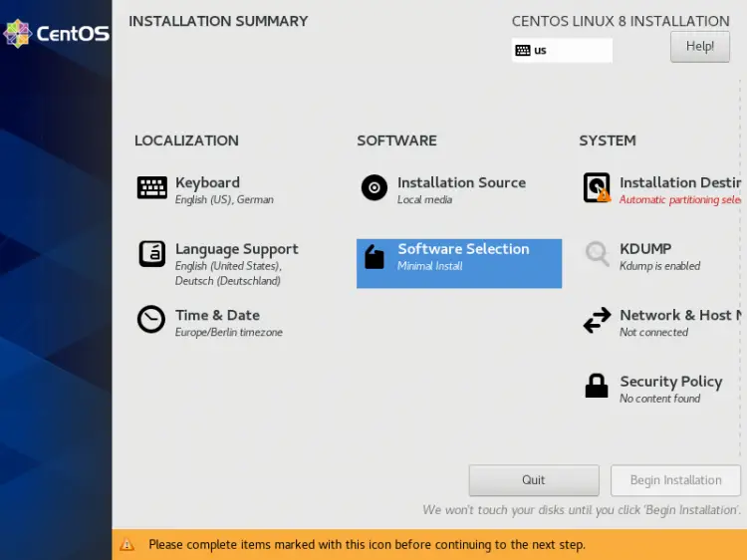Click the Time & Date clock icon

pyautogui.click(x=151, y=319)
